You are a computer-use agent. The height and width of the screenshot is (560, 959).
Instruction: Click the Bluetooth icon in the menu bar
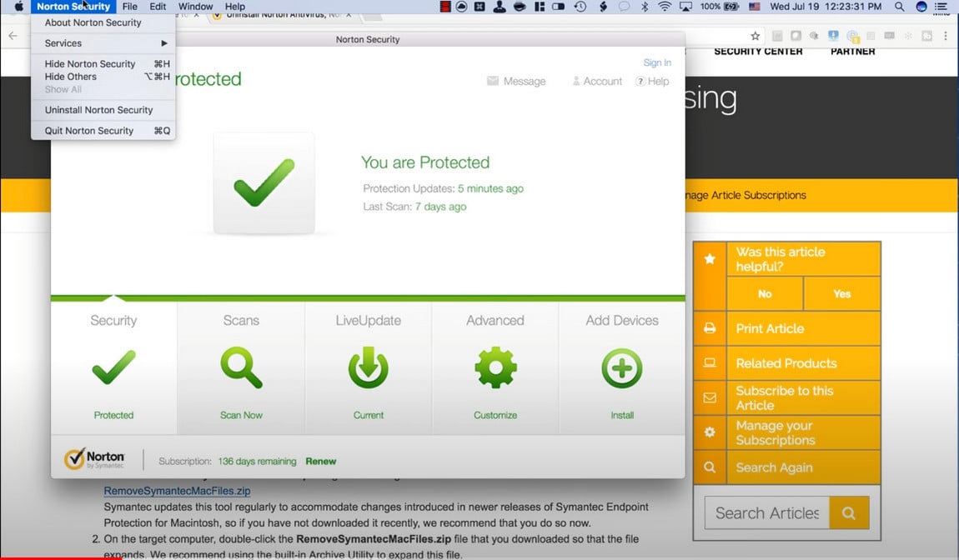[644, 7]
